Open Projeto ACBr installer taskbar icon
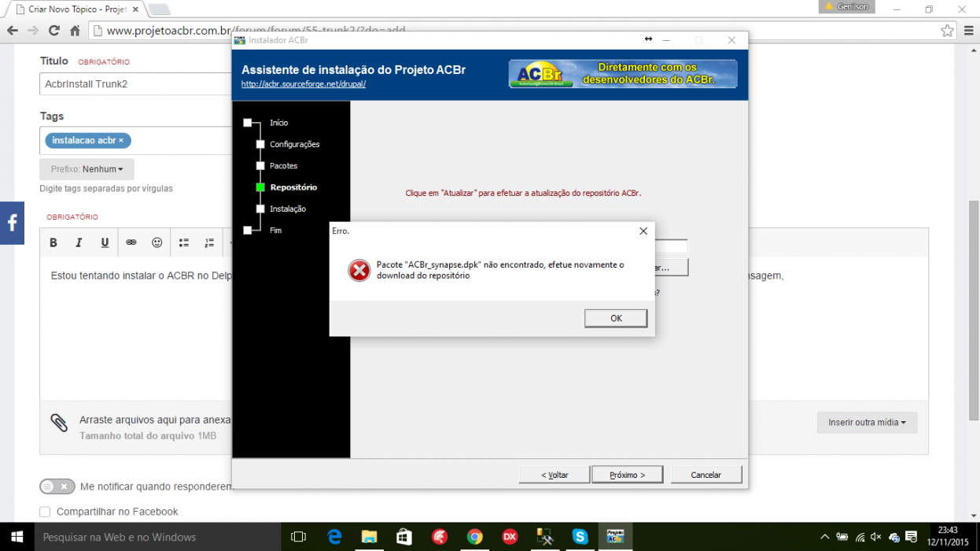This screenshot has width=980, height=551. (x=615, y=537)
